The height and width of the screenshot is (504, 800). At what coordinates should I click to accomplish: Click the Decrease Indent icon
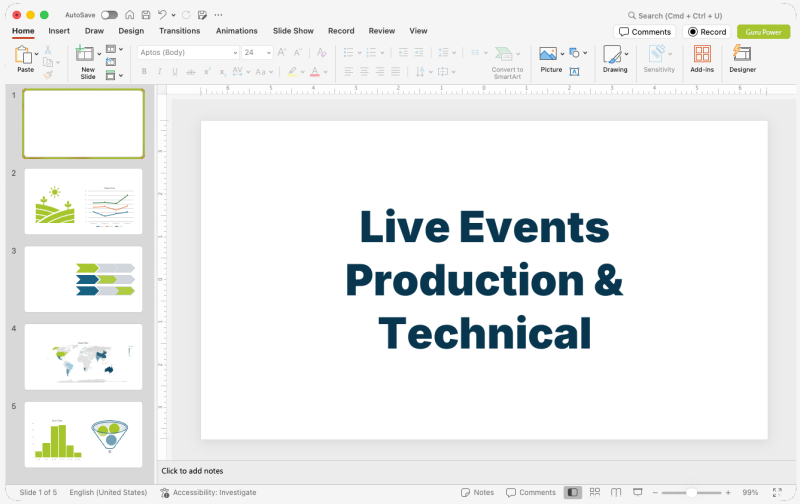pos(403,52)
